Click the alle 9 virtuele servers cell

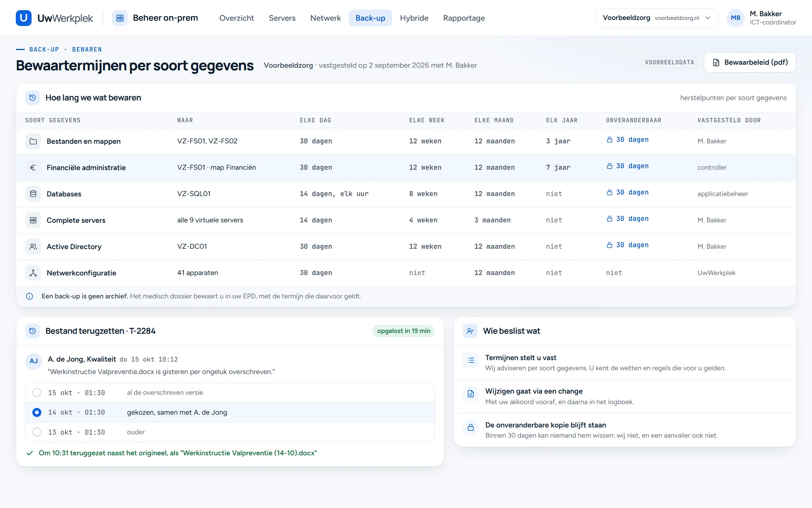tap(210, 220)
